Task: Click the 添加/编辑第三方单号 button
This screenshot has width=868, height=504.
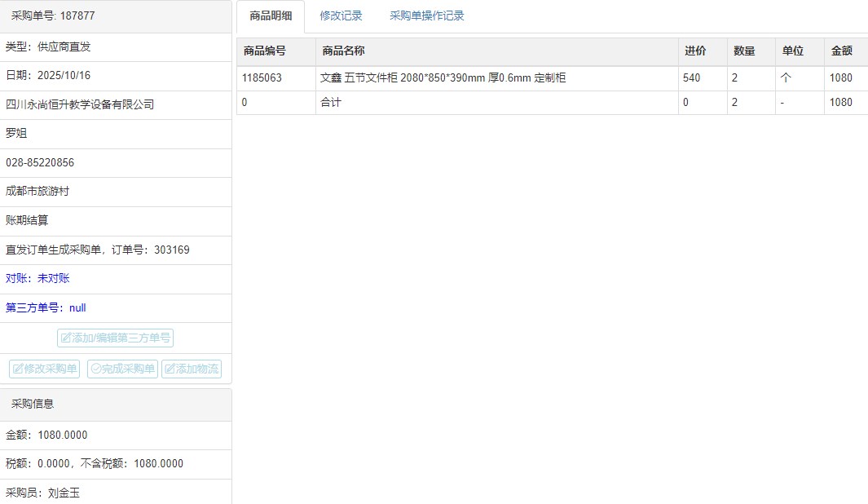Action: click(x=115, y=338)
